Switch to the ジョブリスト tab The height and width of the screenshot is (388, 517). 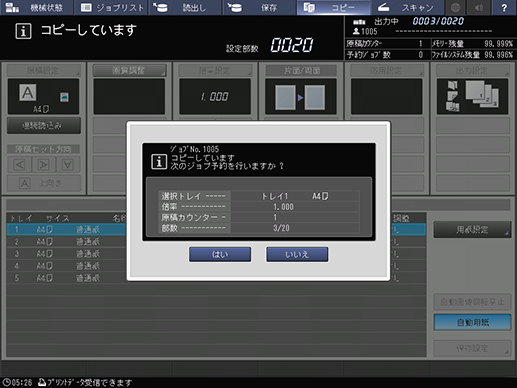click(x=111, y=7)
